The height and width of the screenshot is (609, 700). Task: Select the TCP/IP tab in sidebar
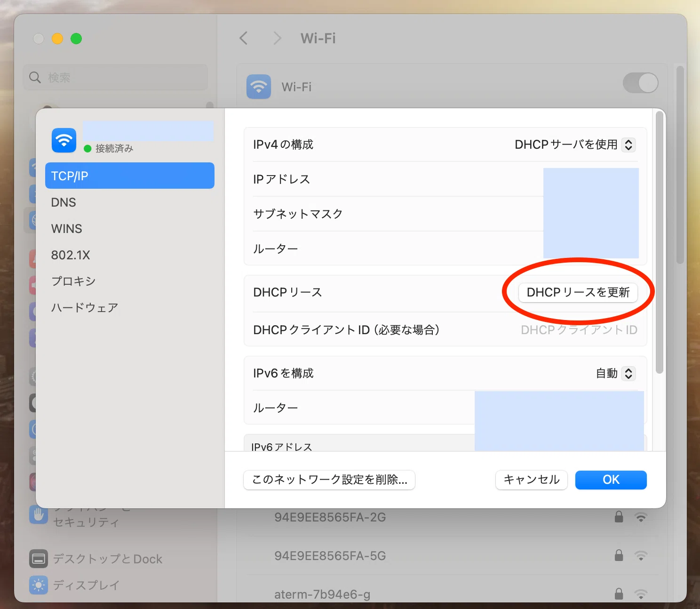click(x=130, y=176)
